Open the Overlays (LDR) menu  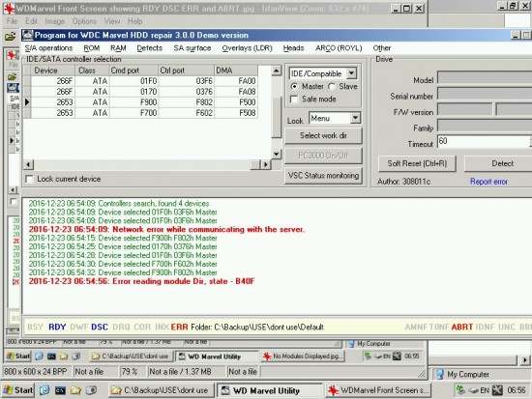(247, 48)
